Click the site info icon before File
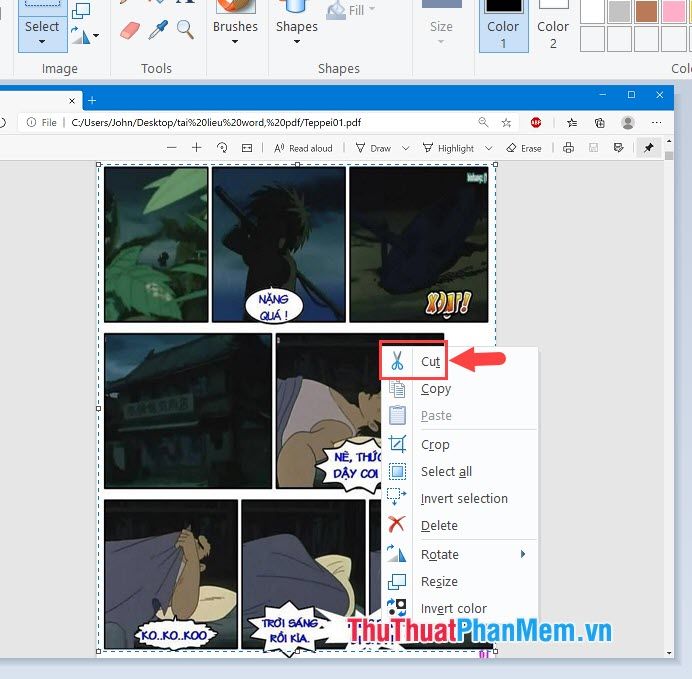 click(x=31, y=122)
